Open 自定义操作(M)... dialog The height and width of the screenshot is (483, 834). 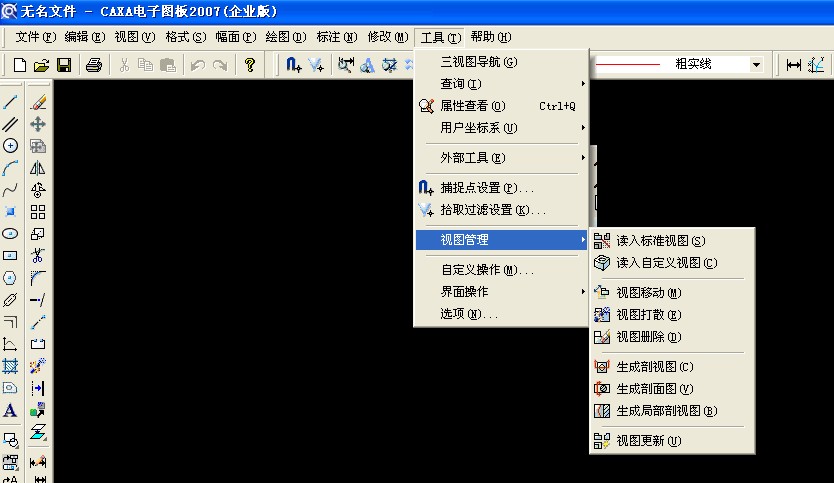tap(502, 270)
